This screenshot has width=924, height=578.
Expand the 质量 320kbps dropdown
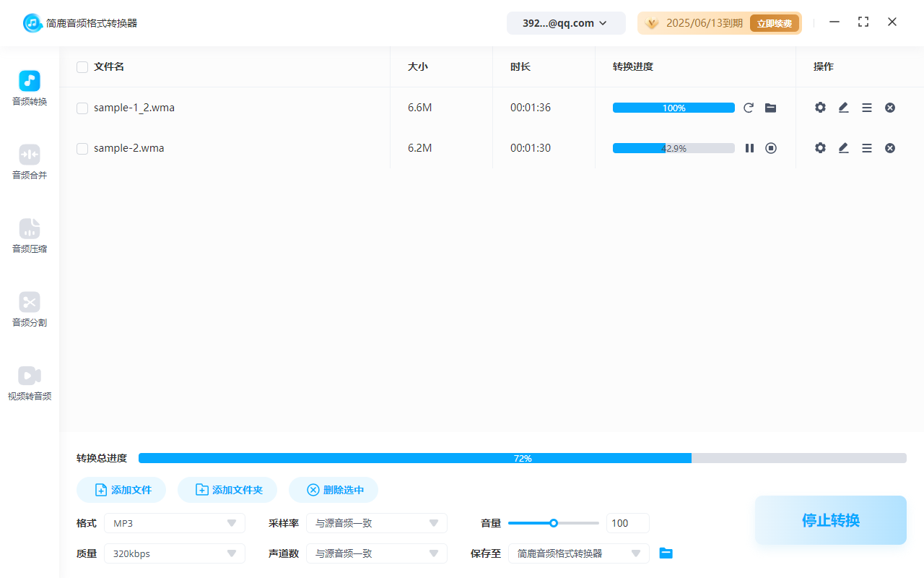[175, 553]
